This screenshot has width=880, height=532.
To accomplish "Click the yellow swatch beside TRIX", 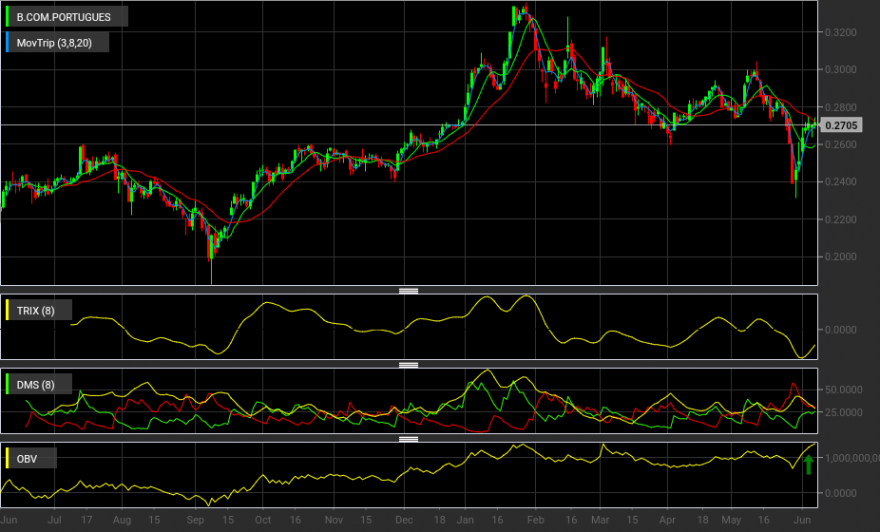I will click(x=7, y=310).
